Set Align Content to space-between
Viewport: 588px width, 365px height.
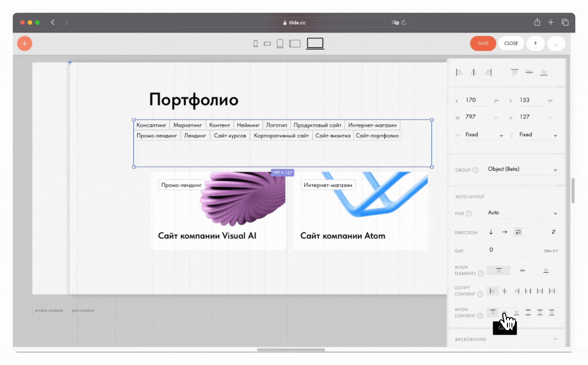pyautogui.click(x=528, y=312)
